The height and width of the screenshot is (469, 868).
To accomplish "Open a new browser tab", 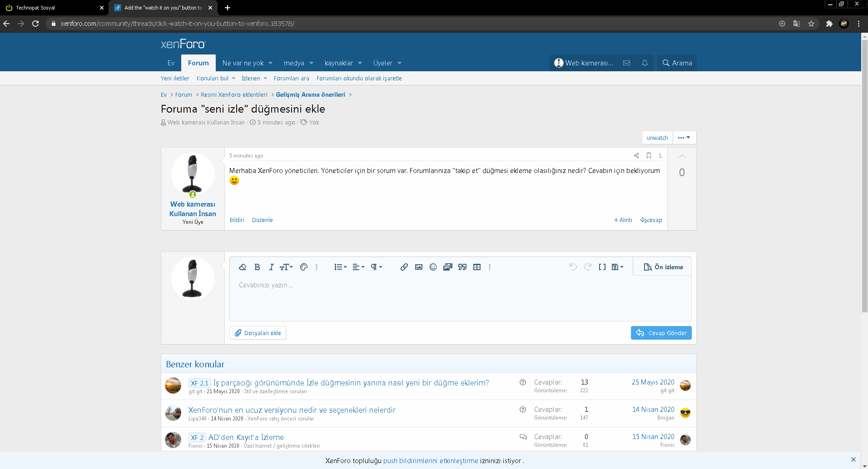I will (x=227, y=8).
